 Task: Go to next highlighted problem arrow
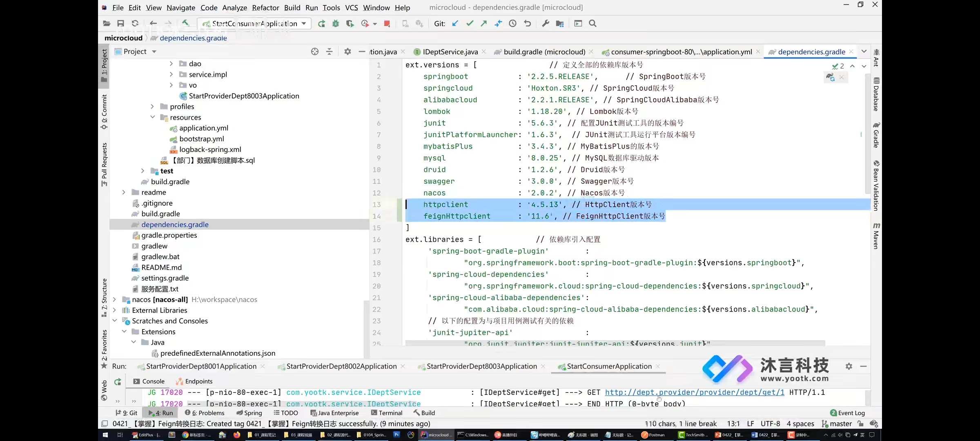point(864,66)
